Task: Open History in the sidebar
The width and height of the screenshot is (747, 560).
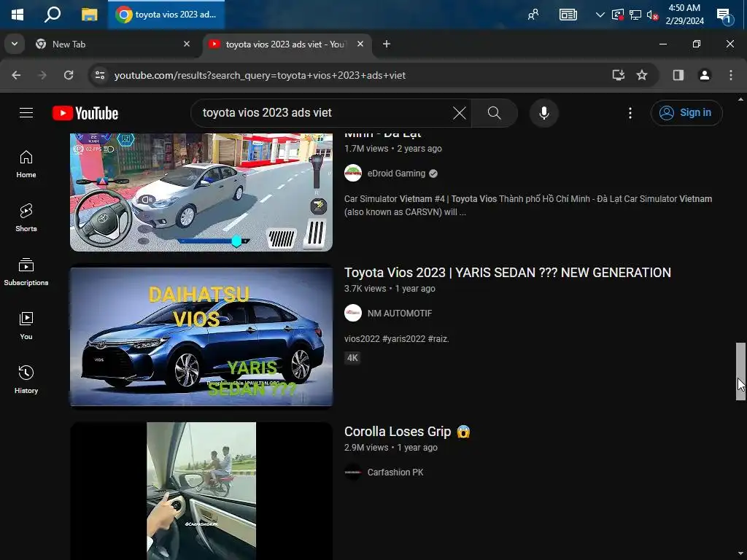Action: 26,379
